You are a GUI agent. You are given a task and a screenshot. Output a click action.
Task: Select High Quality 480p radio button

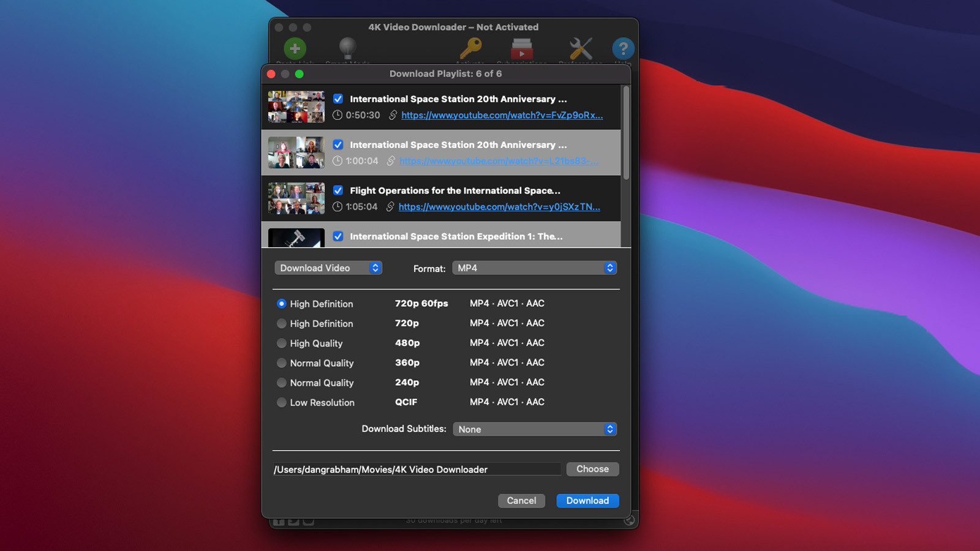[282, 343]
